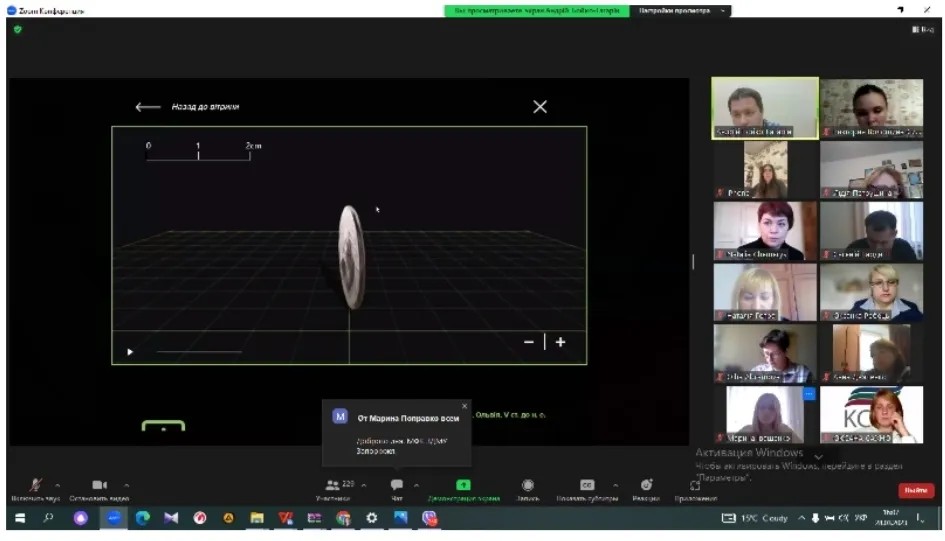Click green screen share button

coord(463,486)
